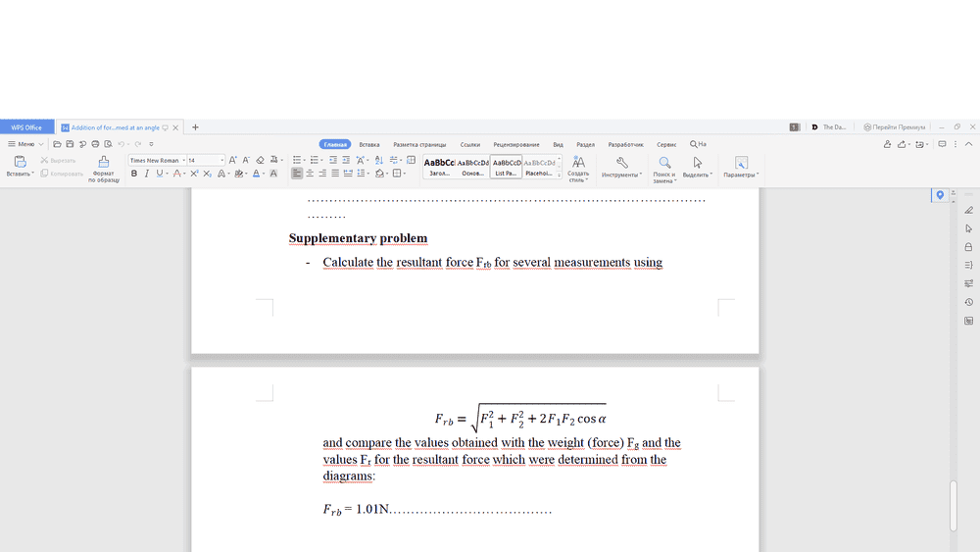This screenshot has height=552, width=980.
Task: Open Параметры settings button
Action: point(741,167)
